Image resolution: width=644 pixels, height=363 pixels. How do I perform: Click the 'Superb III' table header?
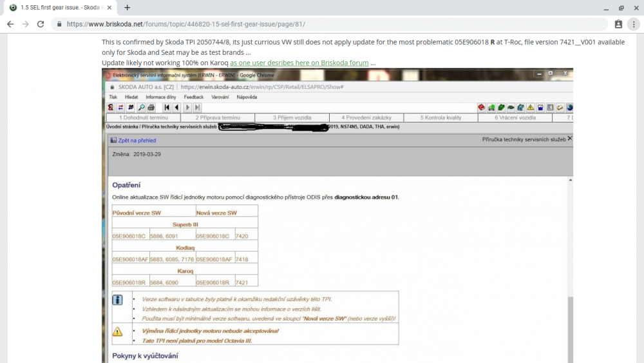point(185,224)
